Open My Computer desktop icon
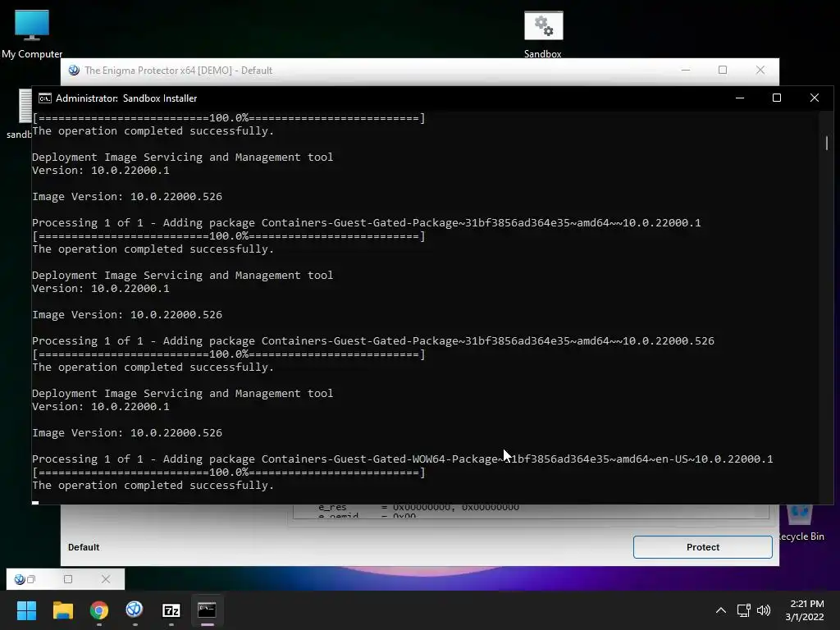 (x=32, y=33)
